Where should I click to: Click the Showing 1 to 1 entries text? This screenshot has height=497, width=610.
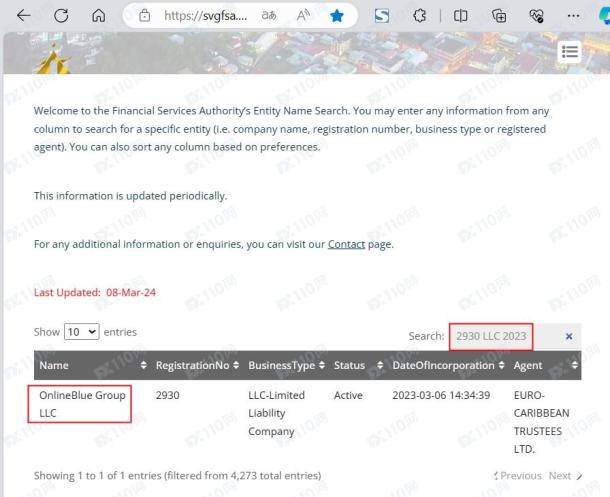177,476
